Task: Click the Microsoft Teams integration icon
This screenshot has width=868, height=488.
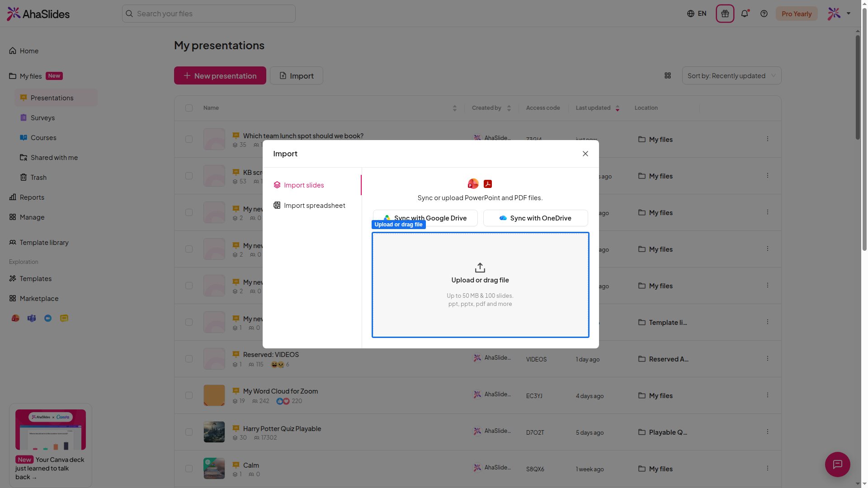Action: (32, 319)
